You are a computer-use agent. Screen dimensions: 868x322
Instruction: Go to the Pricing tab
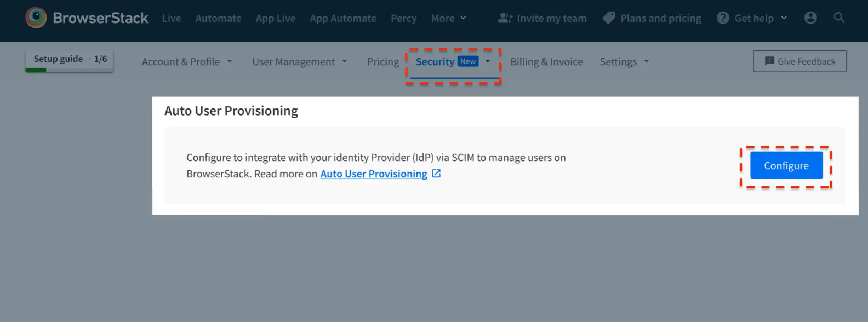382,62
